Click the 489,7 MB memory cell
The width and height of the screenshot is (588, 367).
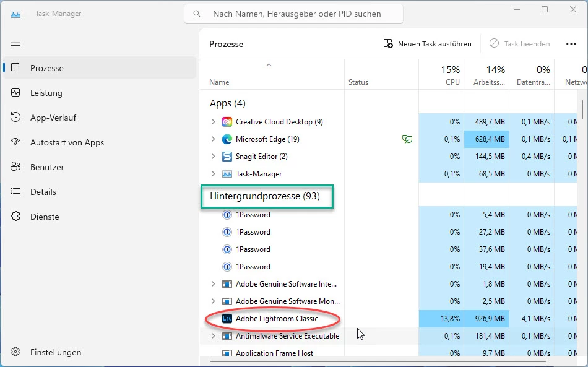click(x=486, y=122)
